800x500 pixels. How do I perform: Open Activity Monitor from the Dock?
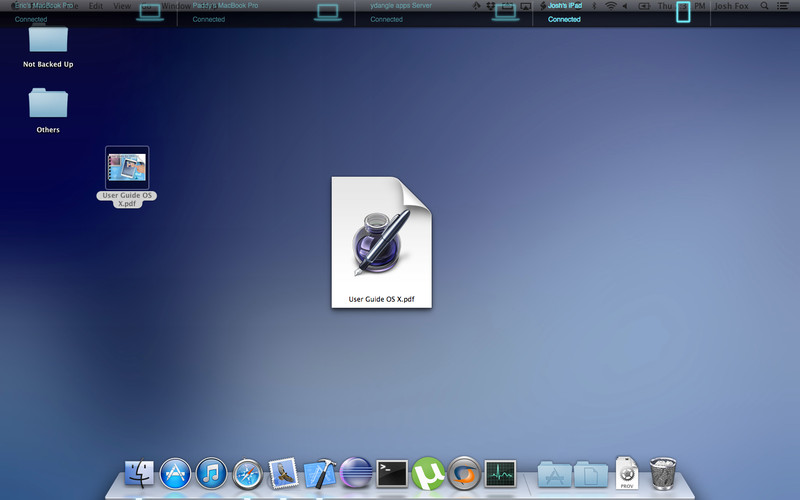click(x=501, y=473)
